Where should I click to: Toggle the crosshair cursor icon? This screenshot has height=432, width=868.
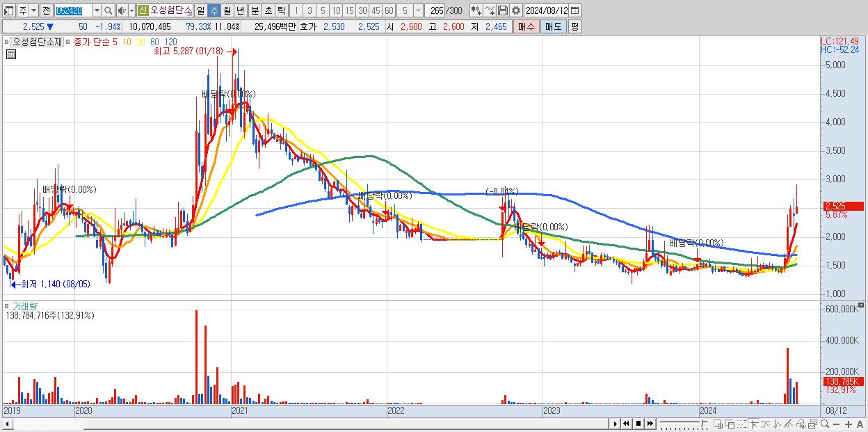pos(754,424)
